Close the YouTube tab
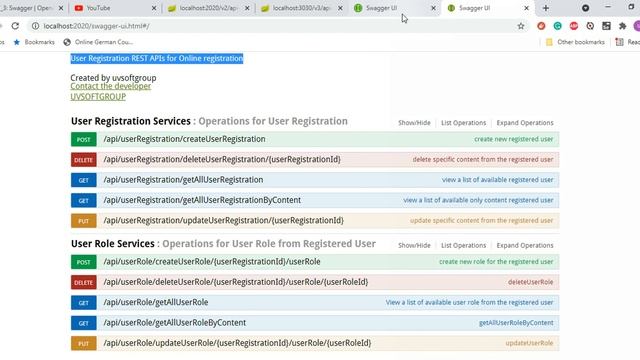The width and height of the screenshot is (640, 360). tap(154, 8)
